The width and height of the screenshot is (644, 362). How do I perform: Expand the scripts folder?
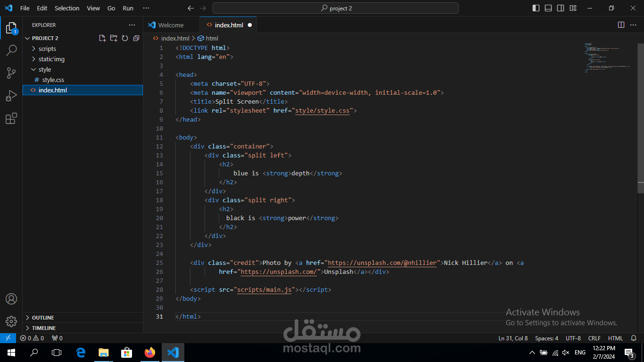click(x=83, y=49)
